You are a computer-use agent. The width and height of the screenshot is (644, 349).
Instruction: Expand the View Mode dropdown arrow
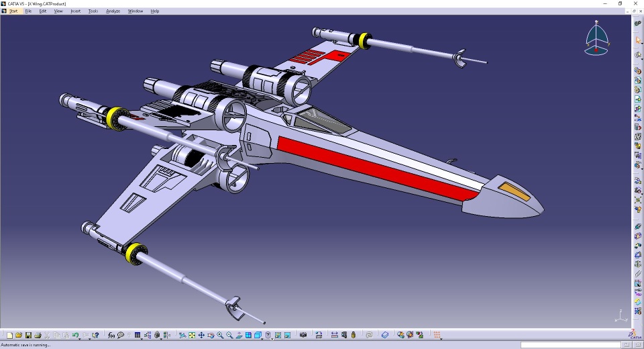pos(272,338)
